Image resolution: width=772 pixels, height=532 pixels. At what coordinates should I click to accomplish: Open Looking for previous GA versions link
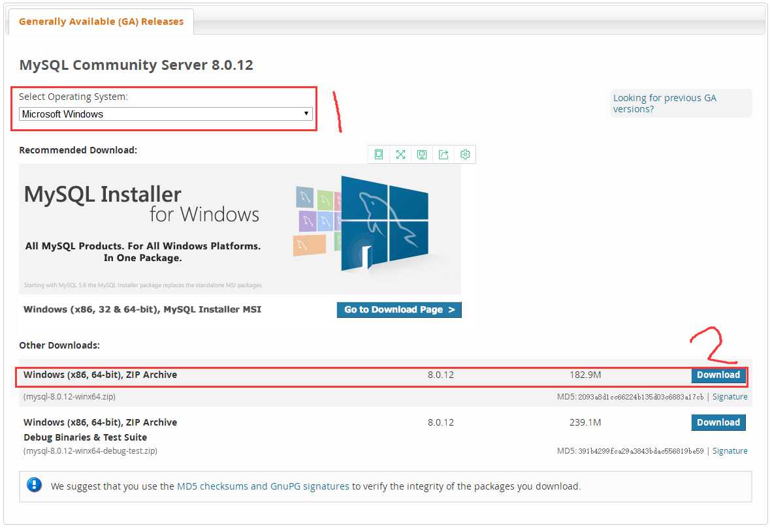665,103
